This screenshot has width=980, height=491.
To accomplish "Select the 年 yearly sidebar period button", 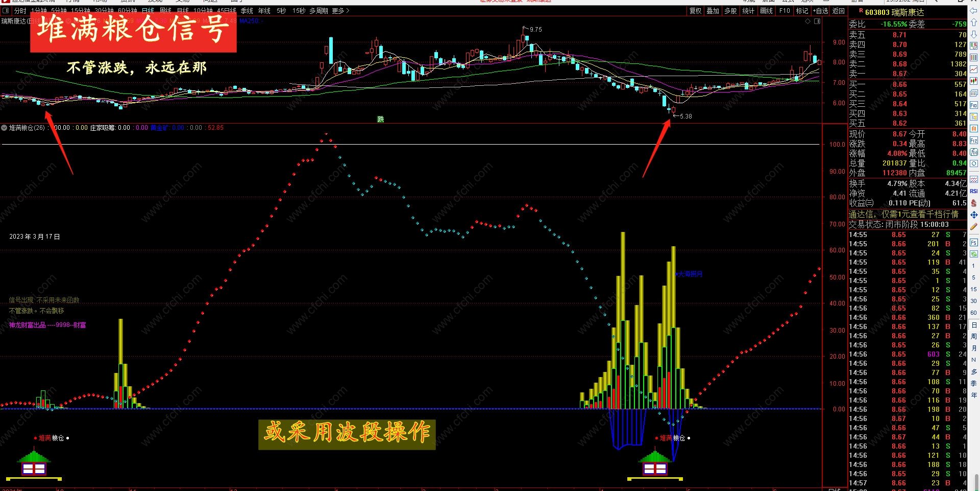I will point(974,394).
